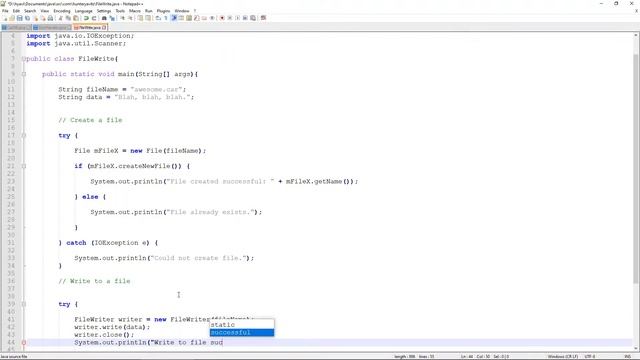Toggle Word Wrap toolbar icon
This screenshot has height=360, width=640.
click(158, 18)
